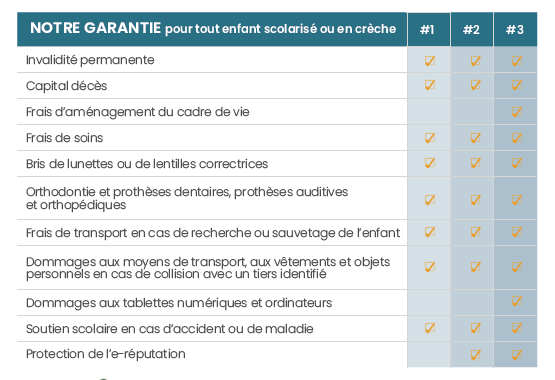Click Orthodontie row checkmark in column #3
Screen dimensions: 555x380
tap(517, 200)
